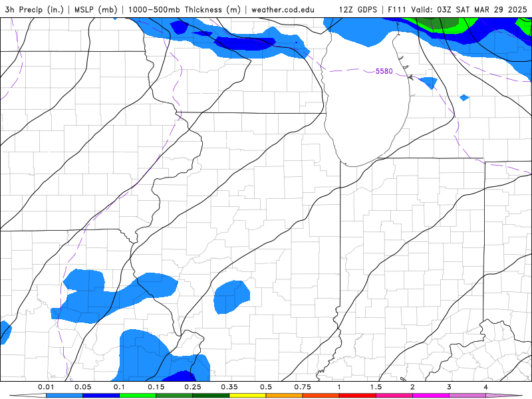Click the 'Valid: 03Z SAT MAR 29 2025' text
532x399 pixels.
coord(469,9)
